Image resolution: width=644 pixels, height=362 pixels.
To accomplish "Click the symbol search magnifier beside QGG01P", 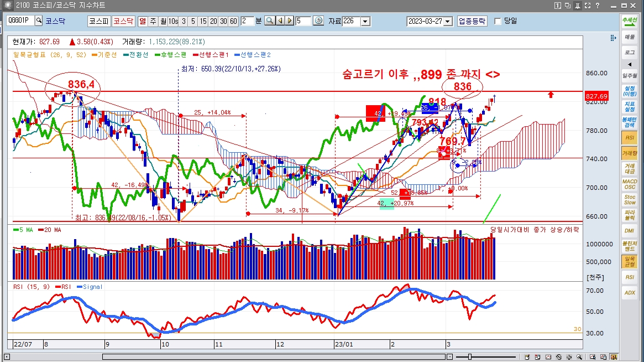I will coord(39,20).
